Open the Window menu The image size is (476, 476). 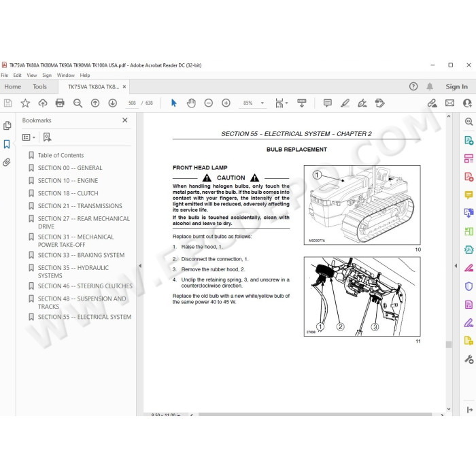pos(65,75)
